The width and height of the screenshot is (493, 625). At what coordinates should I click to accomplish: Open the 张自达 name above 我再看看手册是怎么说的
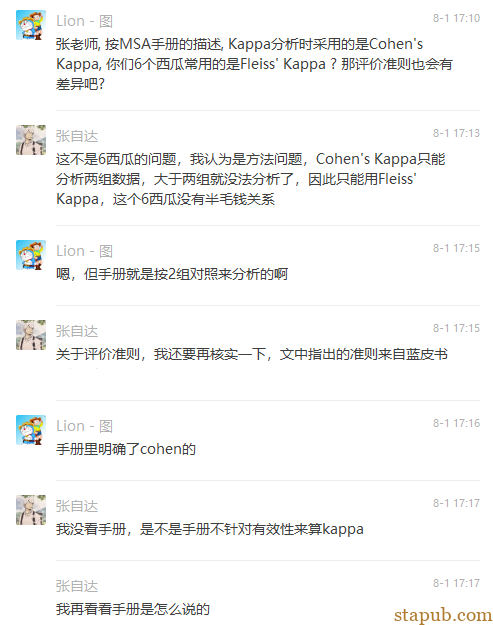pyautogui.click(x=77, y=586)
